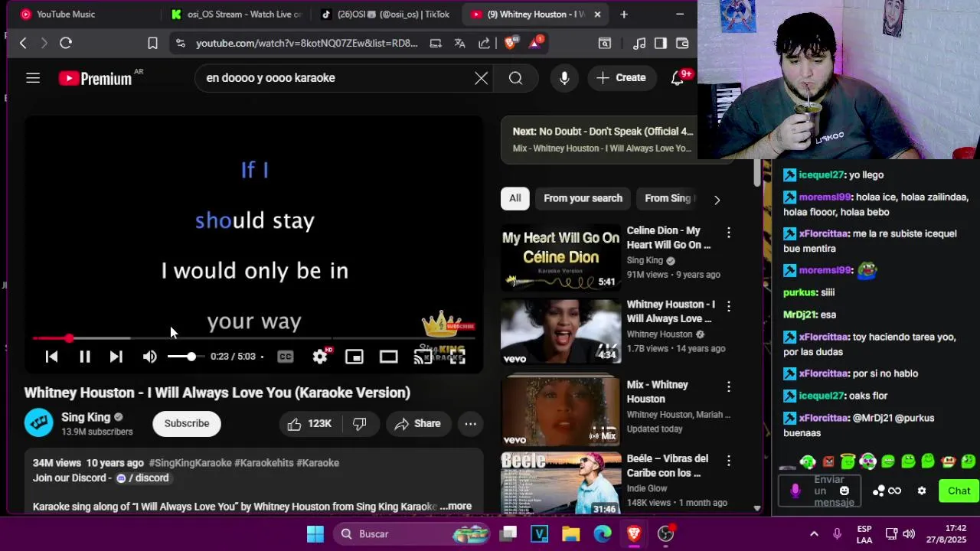
Task: Open options for Celine Dion video
Action: tap(729, 232)
